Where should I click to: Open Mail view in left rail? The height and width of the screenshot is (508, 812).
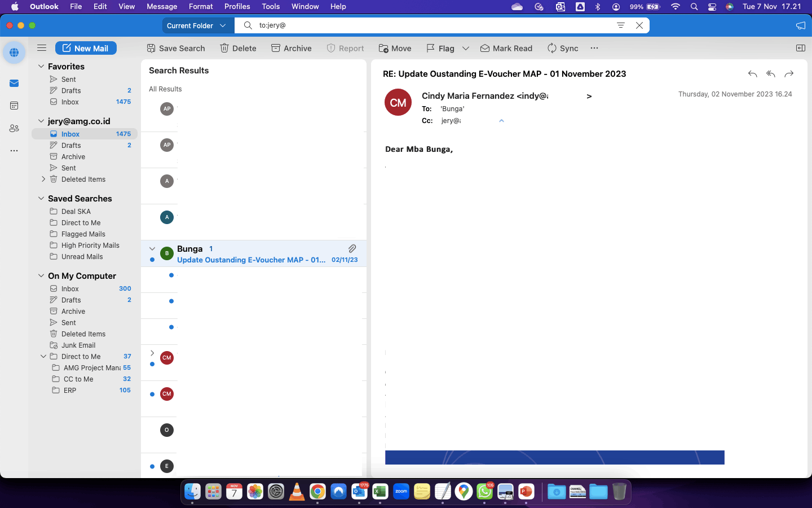point(14,83)
